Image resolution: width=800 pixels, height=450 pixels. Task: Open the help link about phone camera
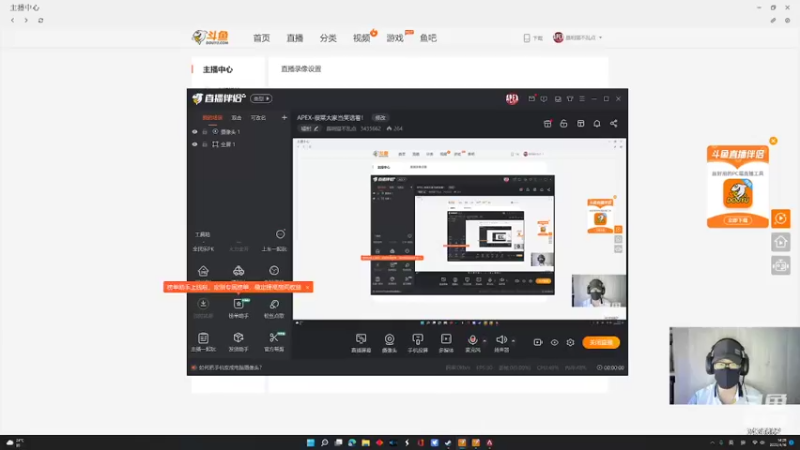pyautogui.click(x=230, y=367)
